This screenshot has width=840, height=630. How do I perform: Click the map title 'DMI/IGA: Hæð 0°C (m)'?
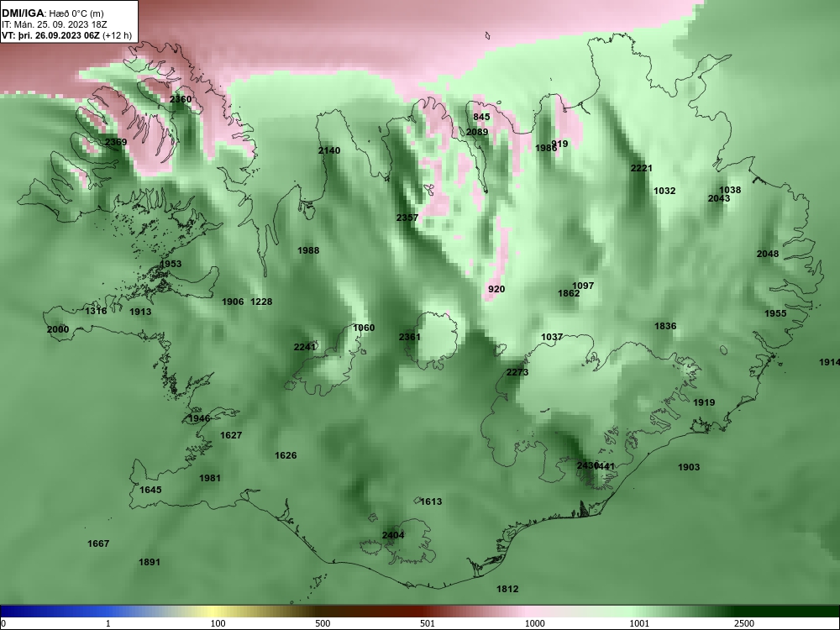click(52, 13)
